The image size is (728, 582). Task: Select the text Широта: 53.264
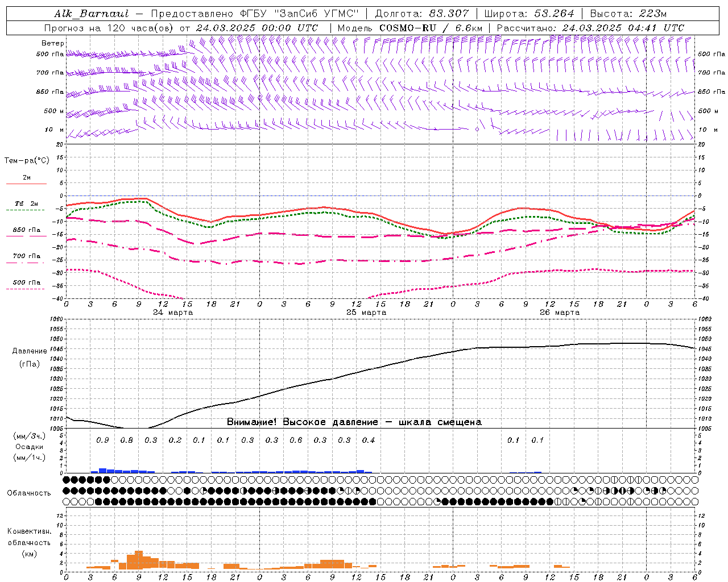tap(529, 14)
